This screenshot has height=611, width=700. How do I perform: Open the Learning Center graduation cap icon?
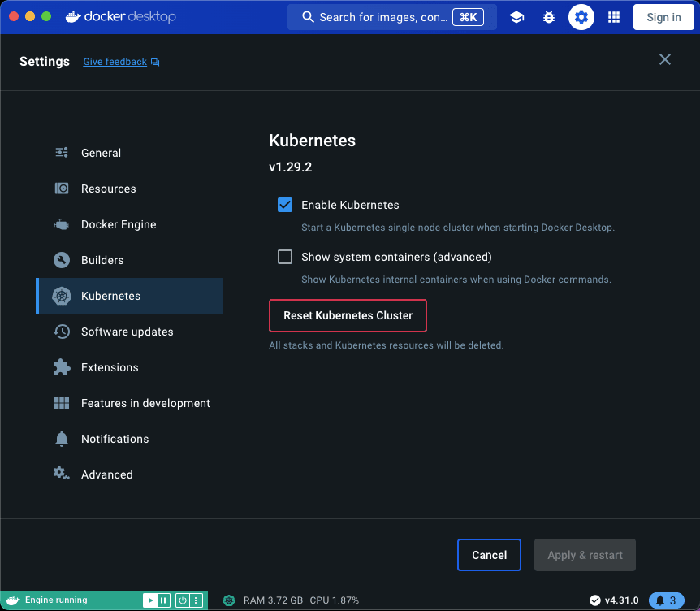tap(516, 17)
